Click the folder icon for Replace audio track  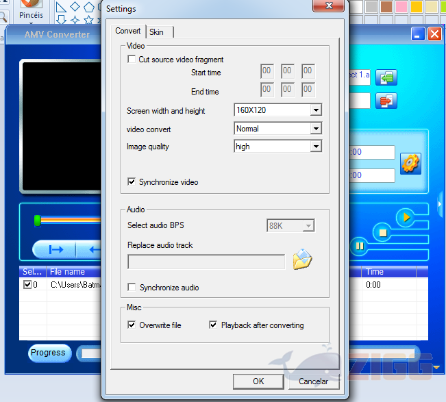click(302, 260)
